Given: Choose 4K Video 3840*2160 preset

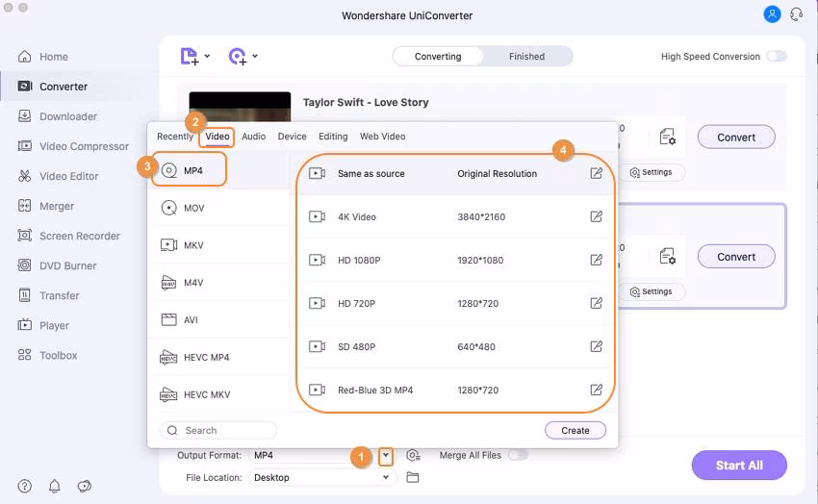Looking at the screenshot, I should (x=455, y=216).
